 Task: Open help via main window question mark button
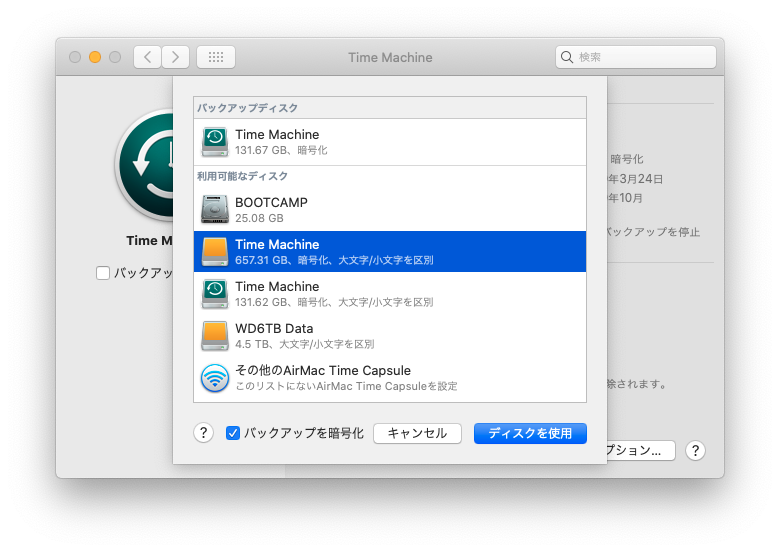(x=695, y=451)
